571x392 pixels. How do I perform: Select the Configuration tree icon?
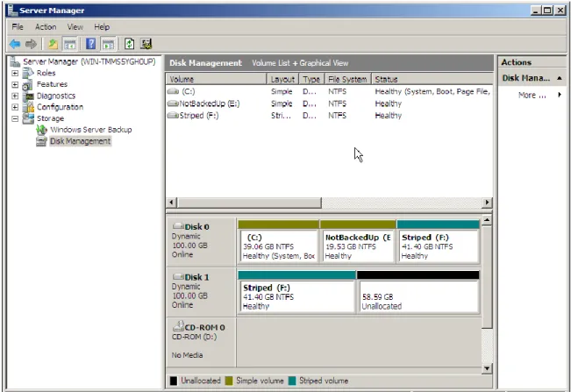tap(28, 107)
